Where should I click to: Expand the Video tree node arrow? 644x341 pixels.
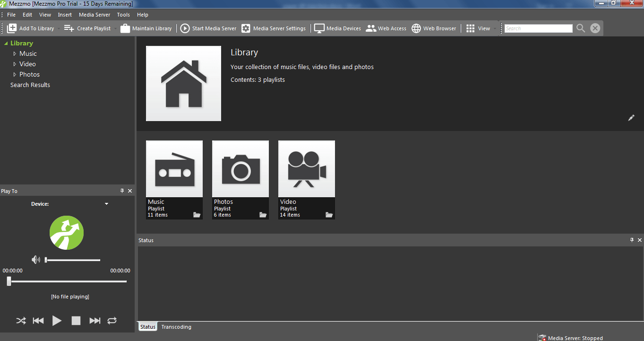[x=15, y=64]
